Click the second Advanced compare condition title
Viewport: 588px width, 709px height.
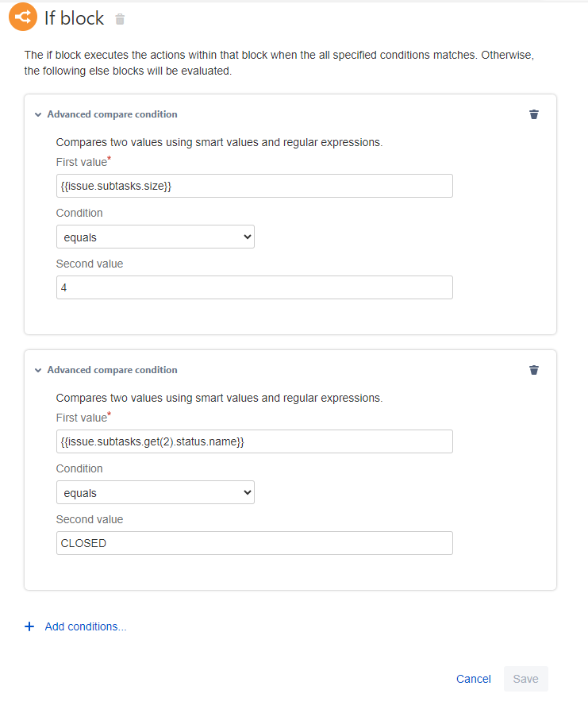pos(112,370)
